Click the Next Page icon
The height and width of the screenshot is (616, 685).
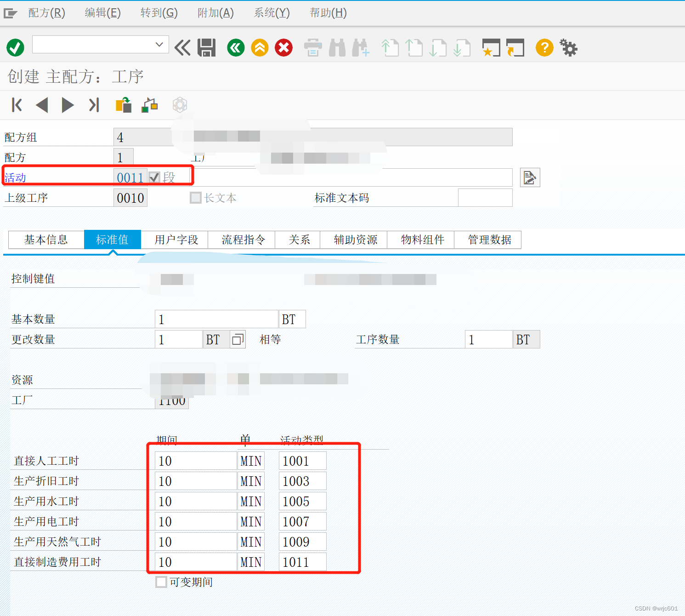(x=438, y=47)
